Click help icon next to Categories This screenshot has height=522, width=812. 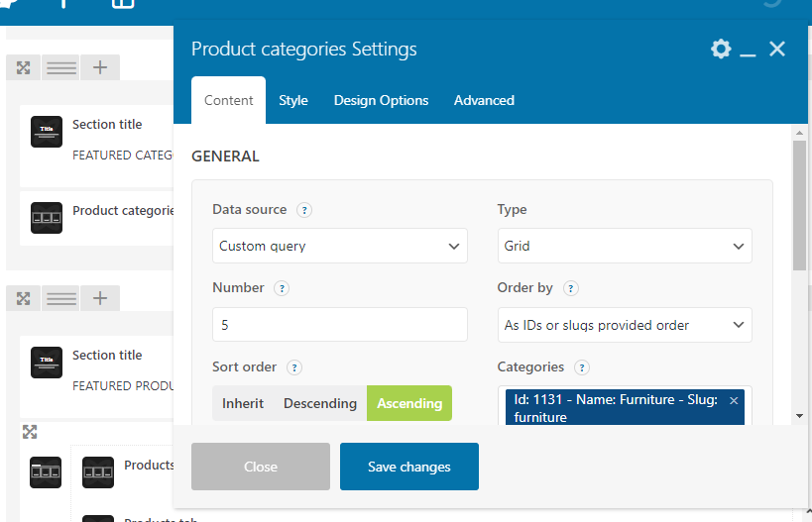tap(582, 367)
